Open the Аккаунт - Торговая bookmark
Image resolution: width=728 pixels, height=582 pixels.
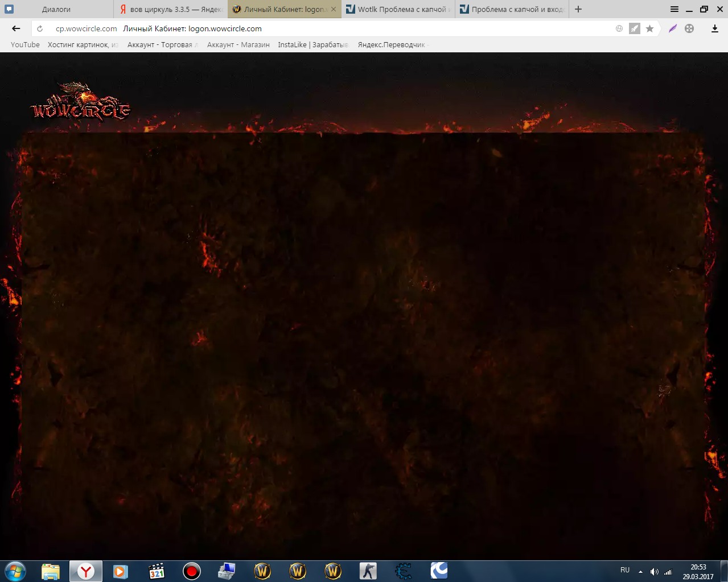(x=162, y=44)
